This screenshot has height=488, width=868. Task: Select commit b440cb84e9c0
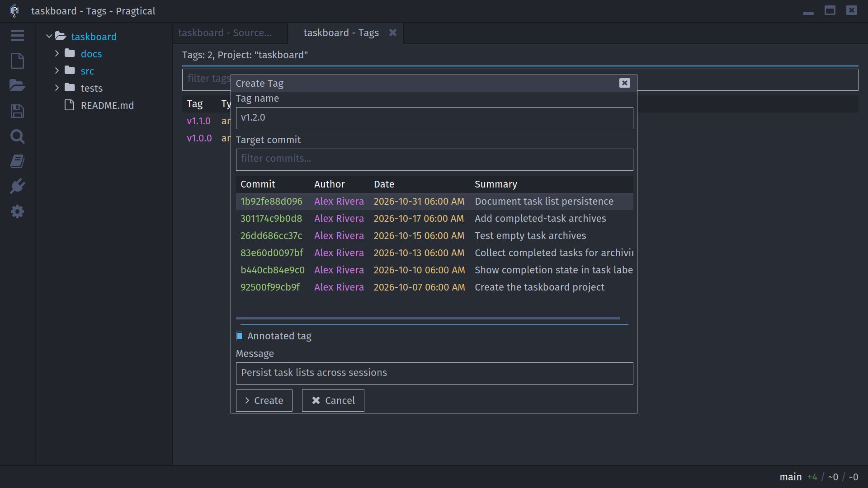(x=434, y=270)
